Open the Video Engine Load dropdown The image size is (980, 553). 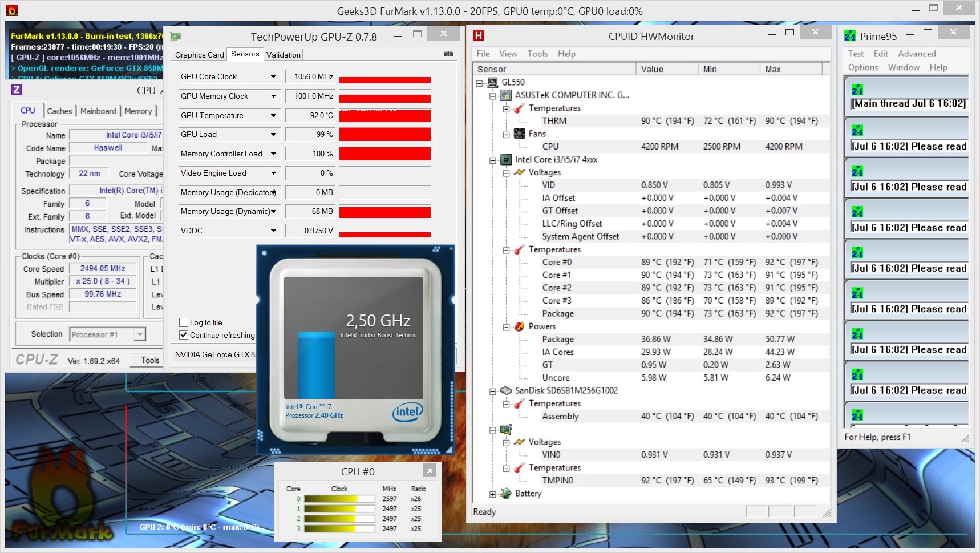point(274,173)
